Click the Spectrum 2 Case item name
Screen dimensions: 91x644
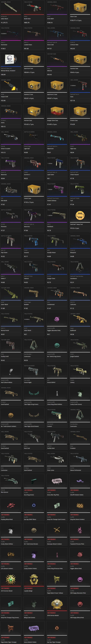tap(52, 94)
